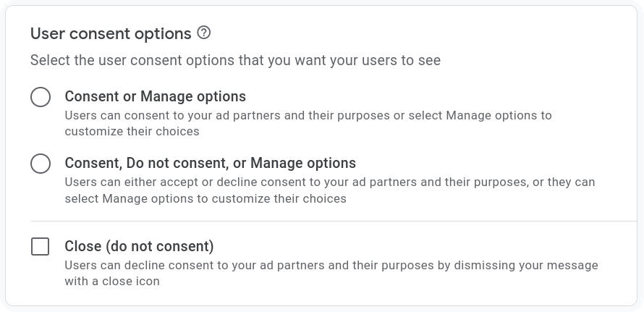Screen dimensions: 644x312
Task: Enable the Close (do not consent) checkbox
Action: tap(41, 247)
